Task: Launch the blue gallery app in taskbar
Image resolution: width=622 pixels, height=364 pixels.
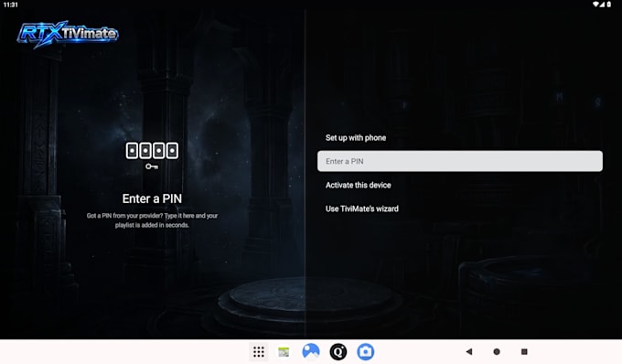Action: tap(311, 352)
